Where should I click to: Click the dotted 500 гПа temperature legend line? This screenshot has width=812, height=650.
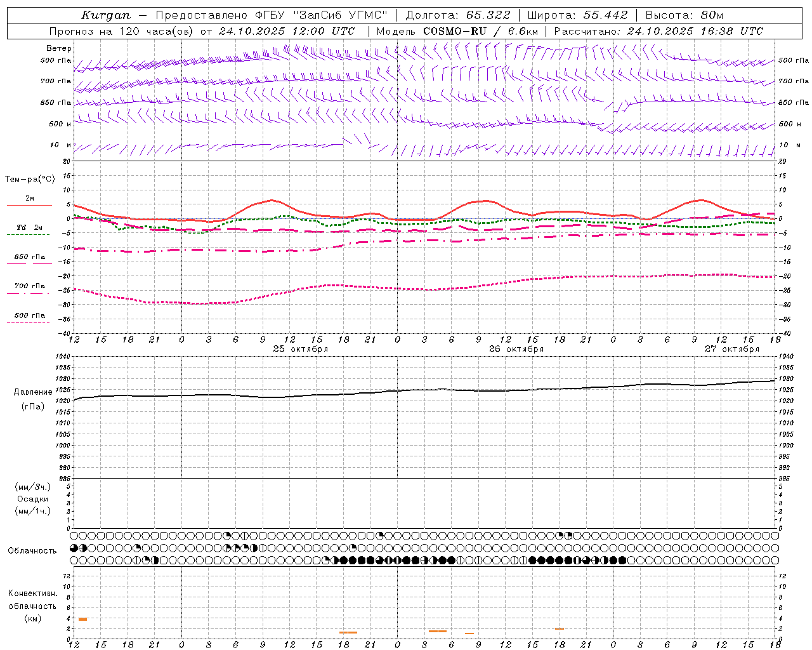pyautogui.click(x=28, y=322)
